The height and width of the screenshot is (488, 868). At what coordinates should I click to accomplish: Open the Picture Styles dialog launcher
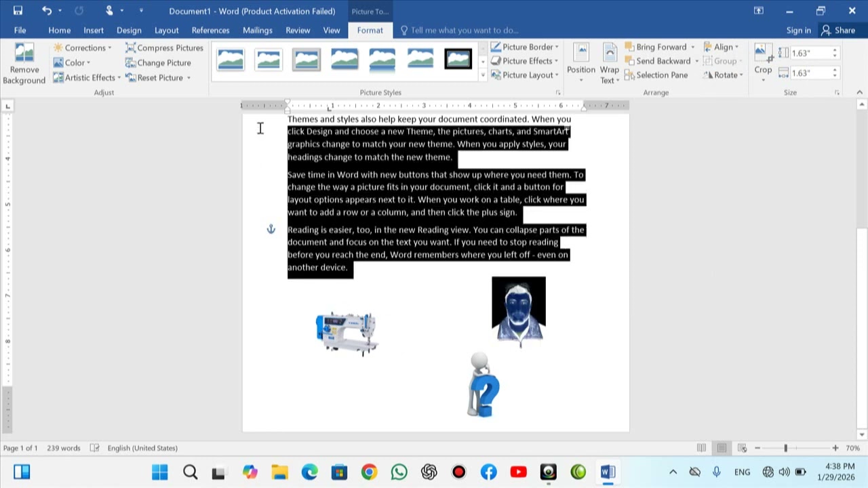[558, 92]
